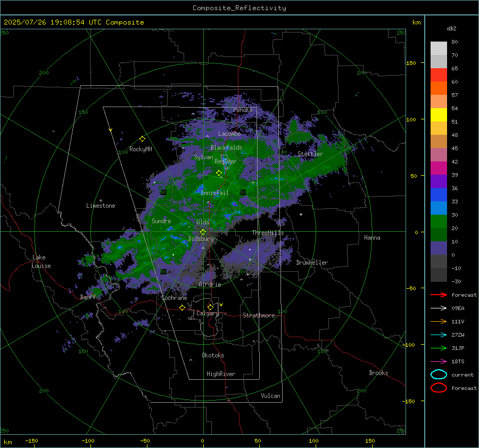
Task: Pick the blue 33-36 dBZ swatch
Action: (x=439, y=194)
